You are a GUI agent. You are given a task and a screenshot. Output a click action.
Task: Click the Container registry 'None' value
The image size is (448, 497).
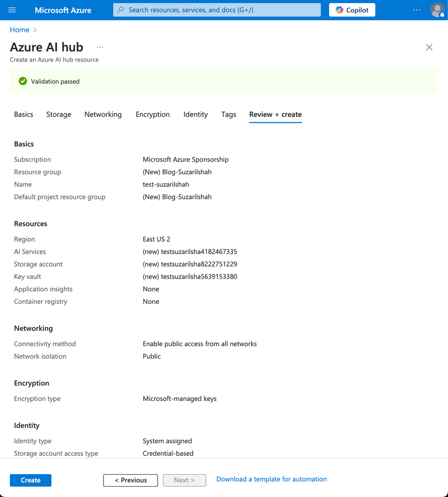pos(151,302)
